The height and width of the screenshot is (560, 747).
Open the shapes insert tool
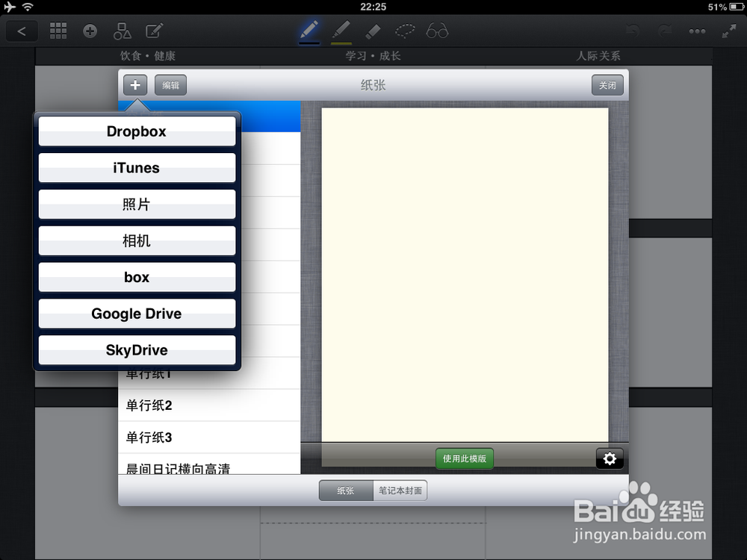tap(122, 31)
